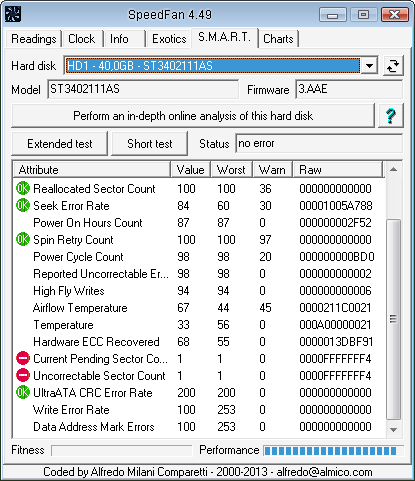Select the Seek Error Rate row
Image resolution: width=415 pixels, height=481 pixels.
point(199,206)
